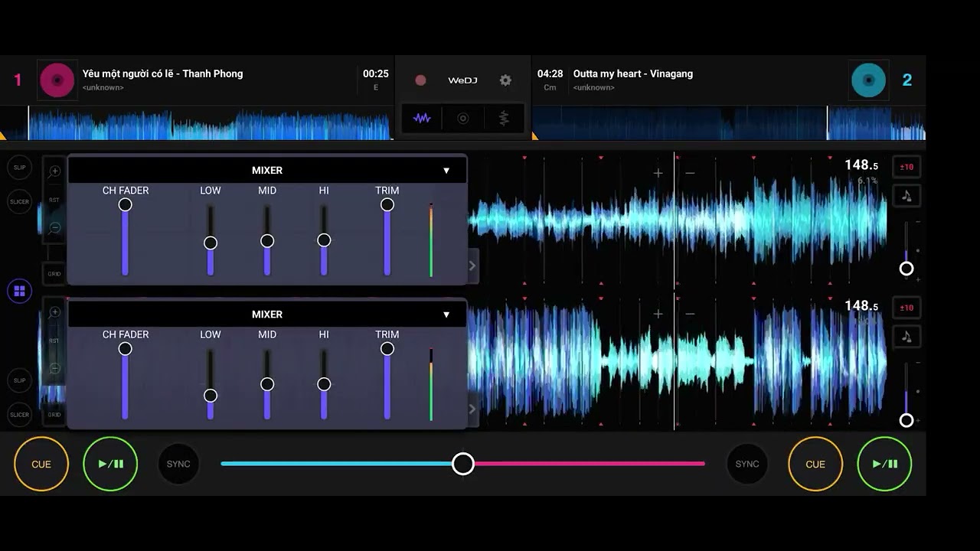Screen dimensions: 980x551
Task: Switch to the mixer faders view tab
Action: coord(504,119)
